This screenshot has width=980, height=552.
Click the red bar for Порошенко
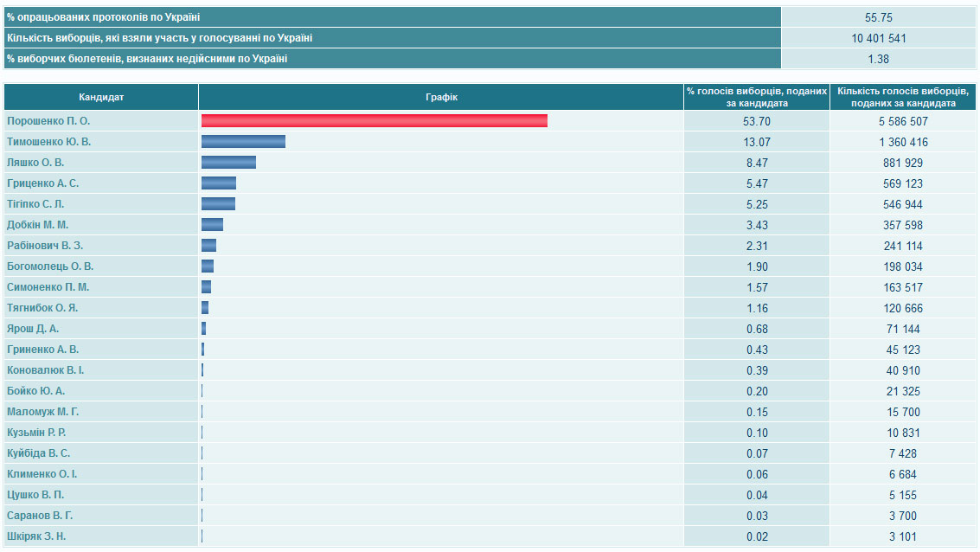(374, 121)
